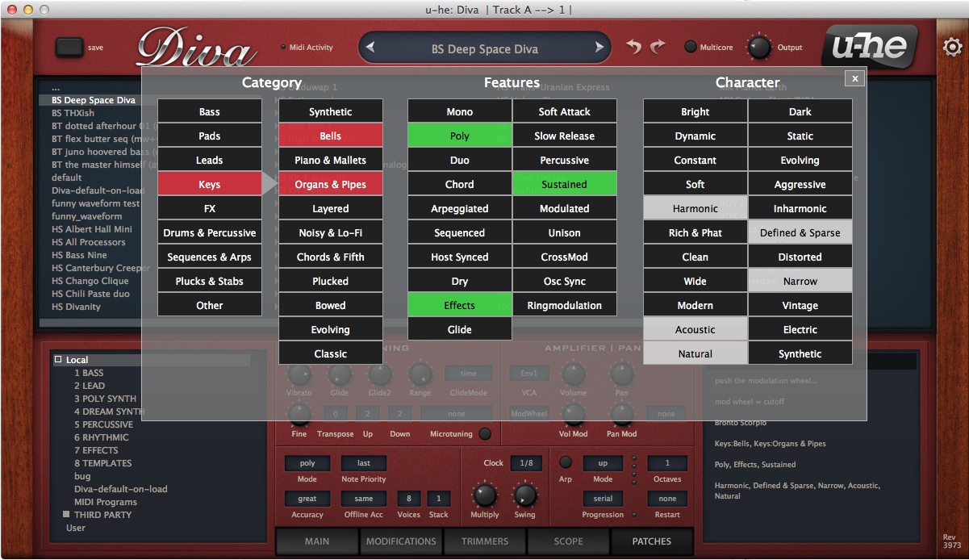Click the save button at top left
The width and height of the screenshot is (969, 560).
69,48
